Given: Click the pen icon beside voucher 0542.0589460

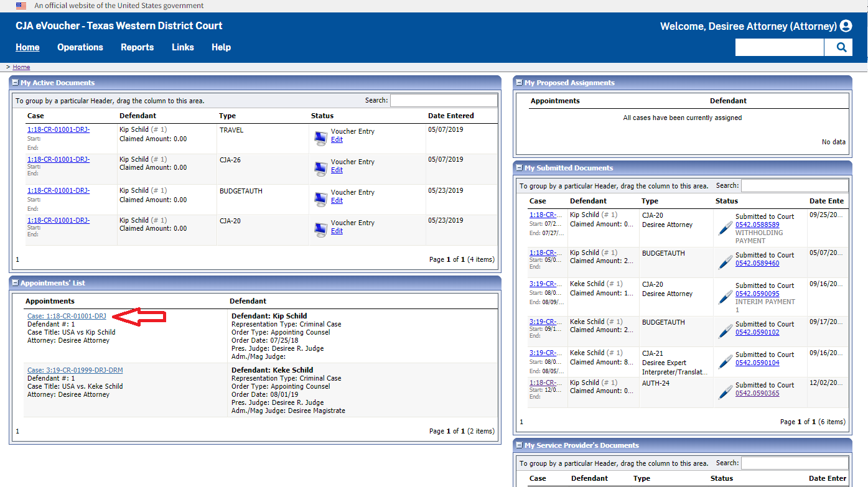Looking at the screenshot, I should point(725,262).
